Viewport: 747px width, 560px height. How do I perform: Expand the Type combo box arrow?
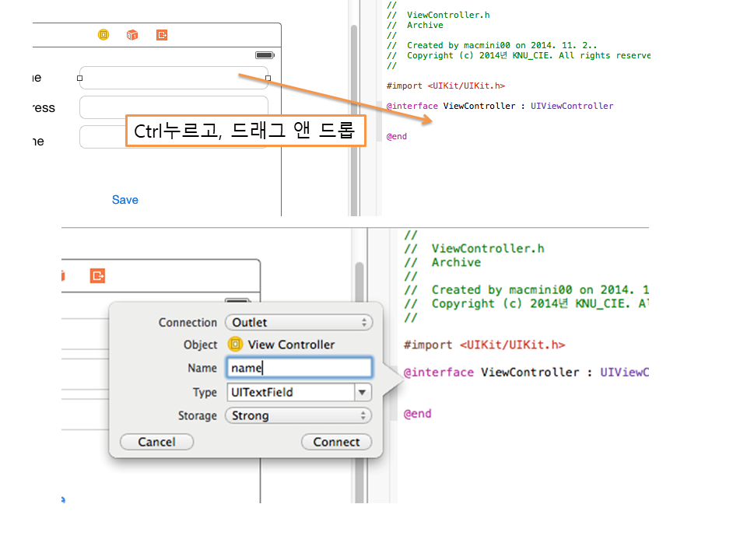click(x=363, y=393)
